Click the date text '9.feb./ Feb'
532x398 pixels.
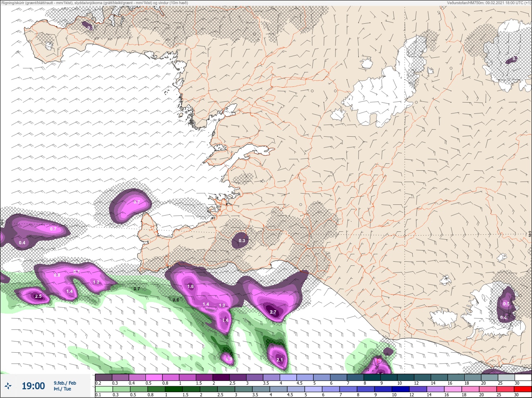[65, 383]
